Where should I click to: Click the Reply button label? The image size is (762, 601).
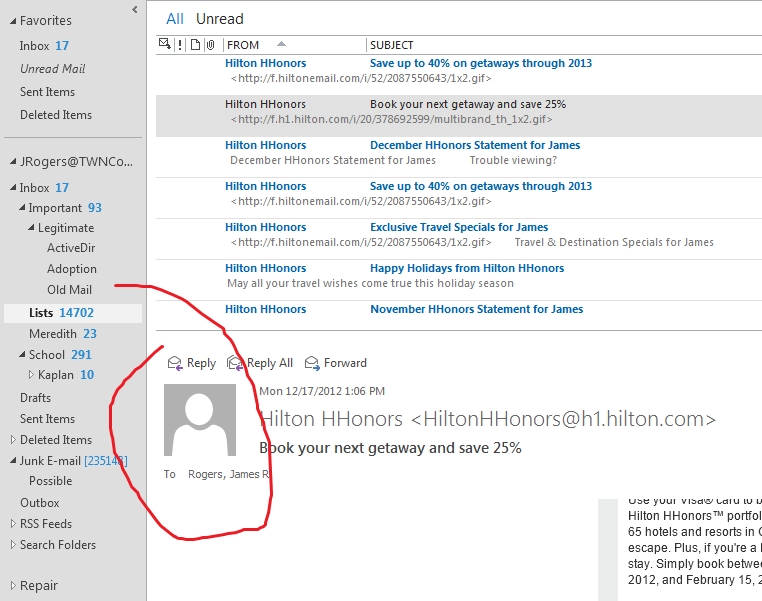[x=201, y=363]
